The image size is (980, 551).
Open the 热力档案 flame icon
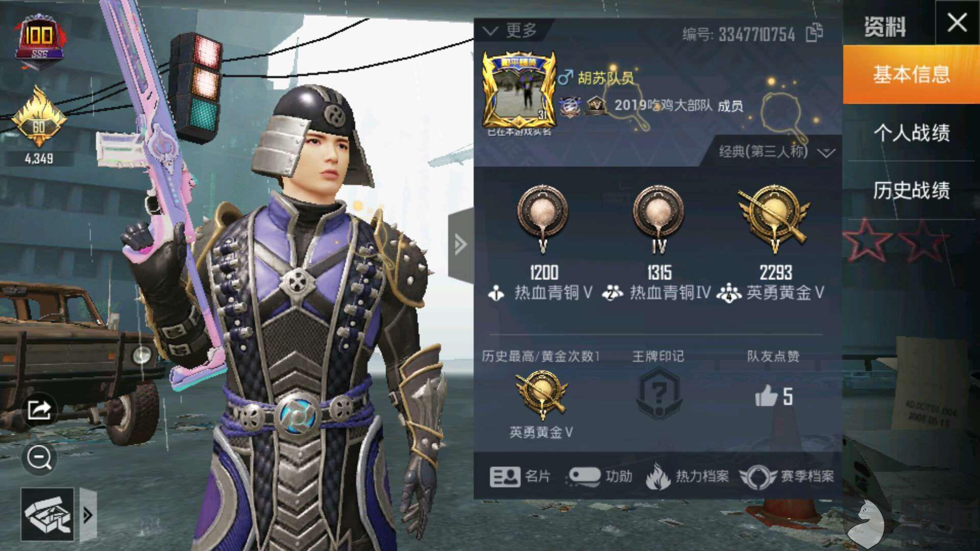pos(658,477)
